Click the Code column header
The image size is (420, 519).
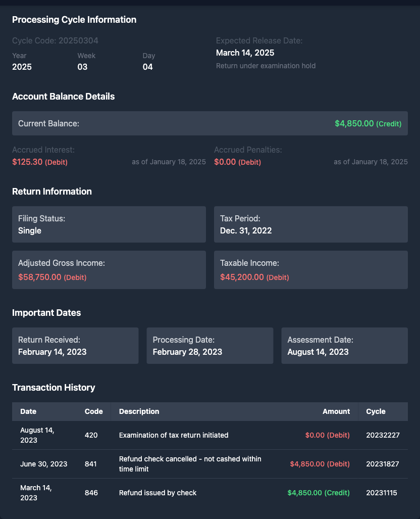tap(93, 411)
